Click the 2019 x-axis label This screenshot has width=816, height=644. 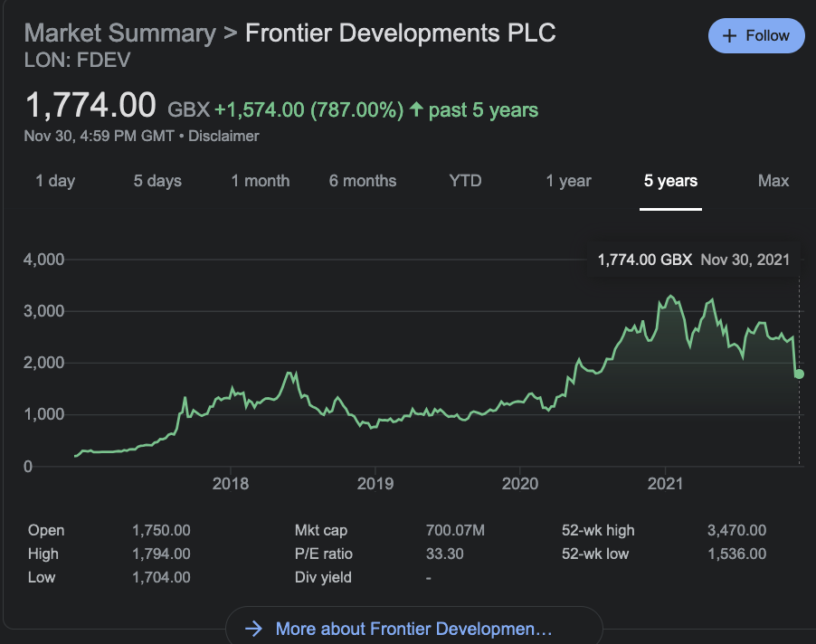375,484
